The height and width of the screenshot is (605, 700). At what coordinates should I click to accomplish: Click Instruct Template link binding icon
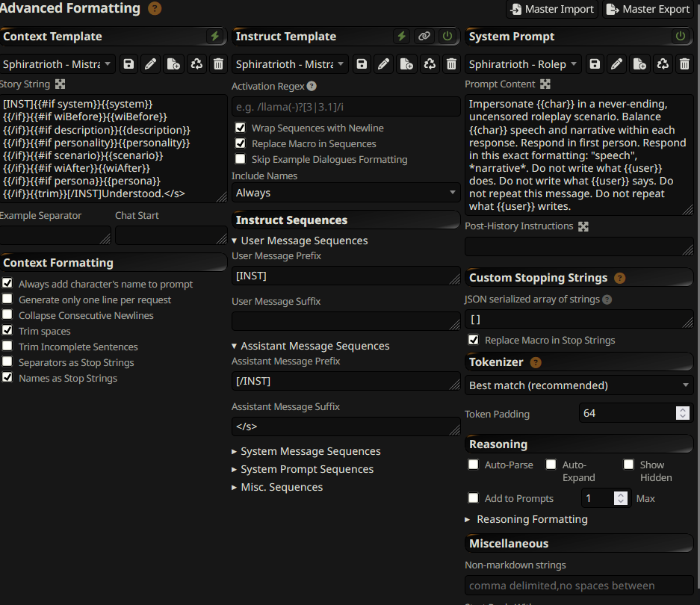click(x=424, y=36)
